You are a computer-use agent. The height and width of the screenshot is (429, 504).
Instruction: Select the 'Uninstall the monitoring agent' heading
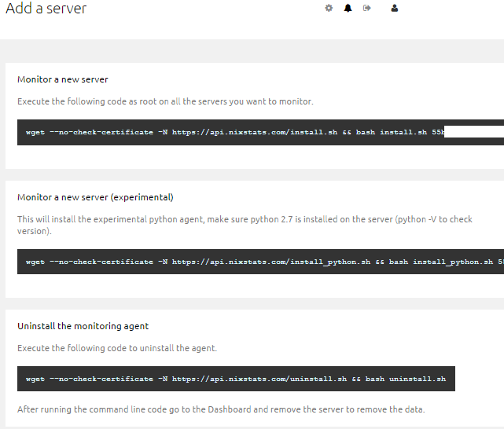tap(83, 326)
